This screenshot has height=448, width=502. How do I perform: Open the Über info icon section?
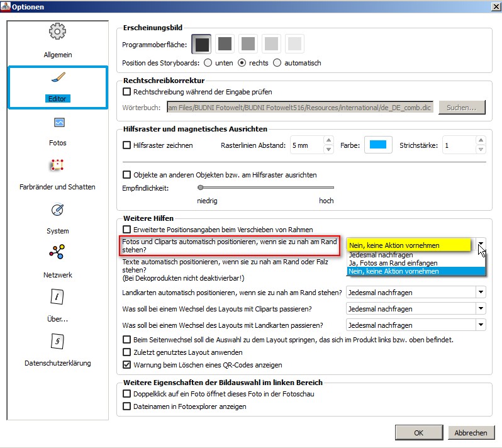pos(57,296)
